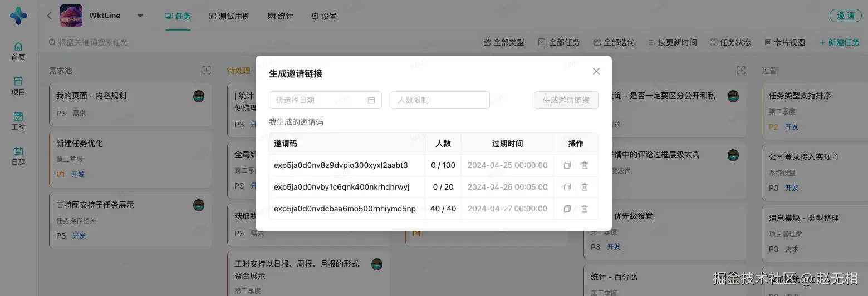
Task: Click the 40 / 40 people count cell
Action: tap(443, 209)
